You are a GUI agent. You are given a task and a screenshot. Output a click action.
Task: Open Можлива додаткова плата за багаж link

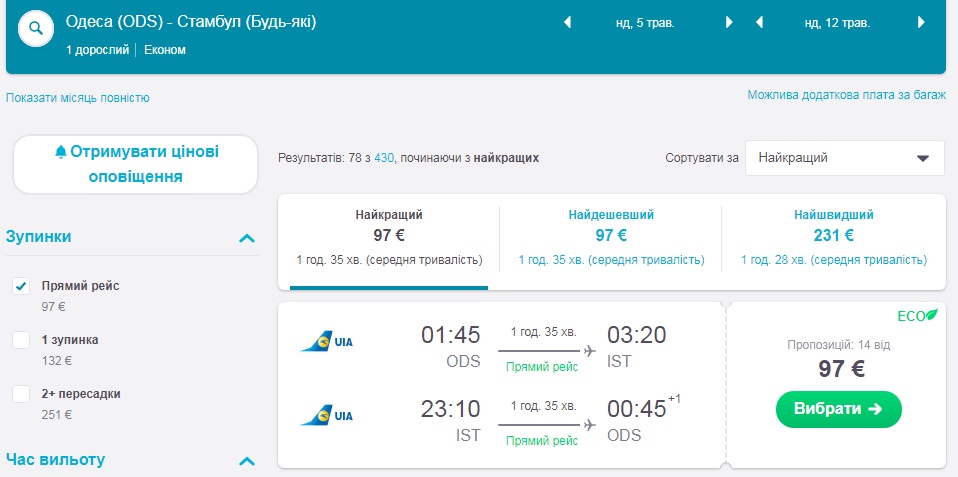click(x=846, y=95)
